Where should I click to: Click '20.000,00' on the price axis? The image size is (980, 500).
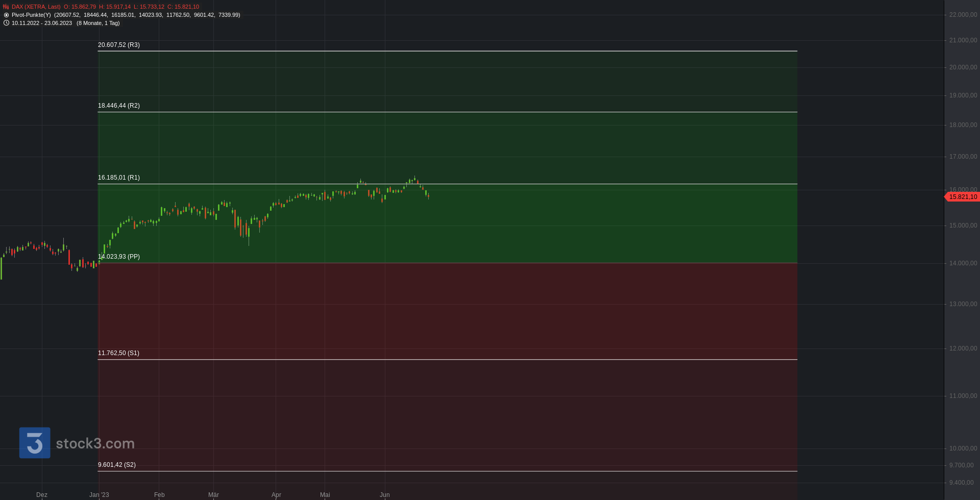963,67
